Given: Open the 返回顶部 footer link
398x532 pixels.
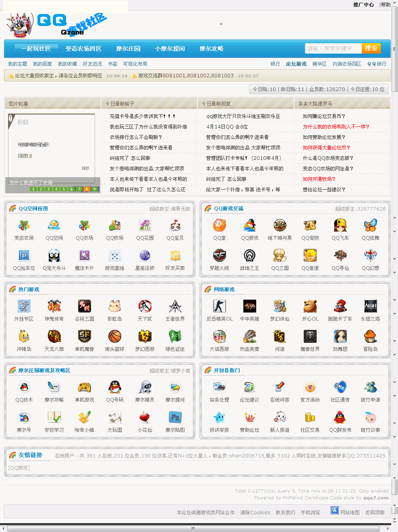Looking at the screenshot, I should point(375,513).
